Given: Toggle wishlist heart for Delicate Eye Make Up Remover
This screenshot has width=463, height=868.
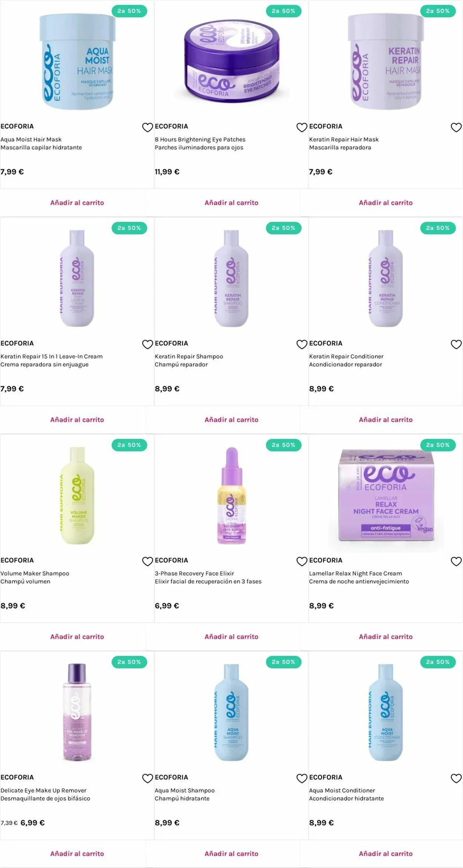Looking at the screenshot, I should (x=147, y=778).
